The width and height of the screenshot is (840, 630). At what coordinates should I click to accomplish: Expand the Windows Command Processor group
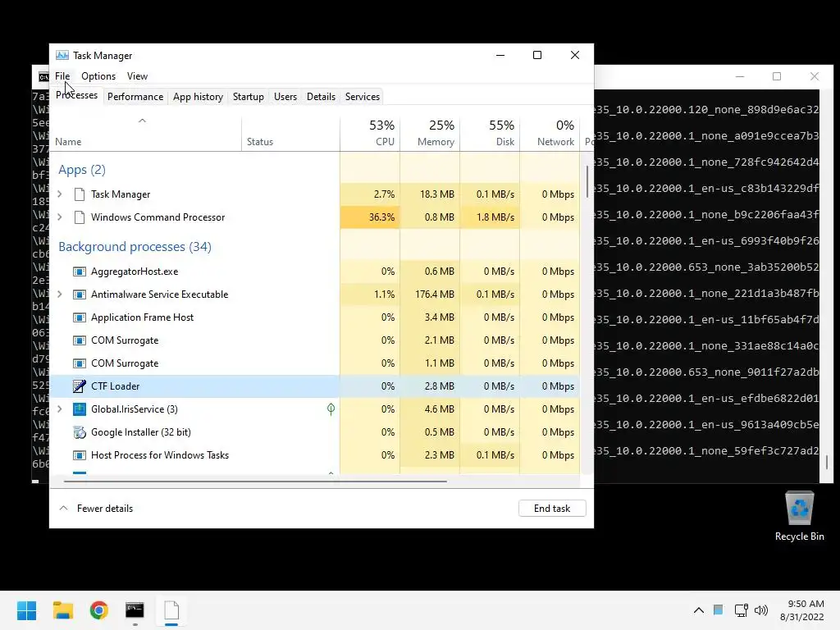pyautogui.click(x=59, y=217)
